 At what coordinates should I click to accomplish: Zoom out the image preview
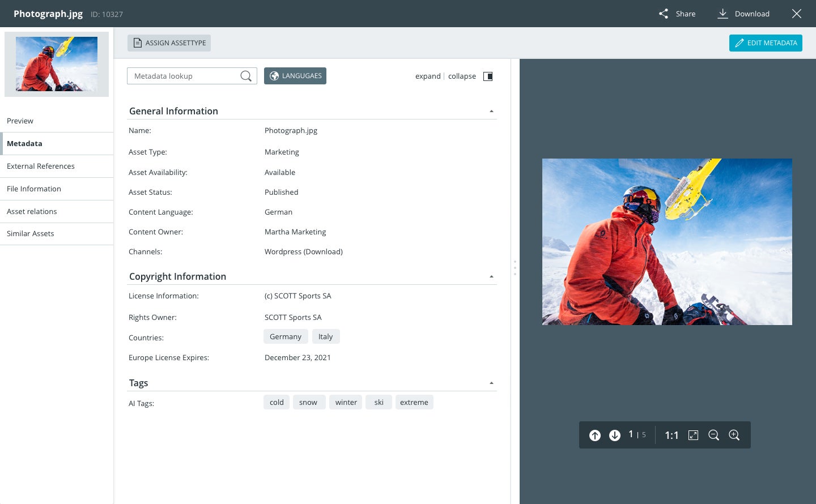(x=714, y=435)
